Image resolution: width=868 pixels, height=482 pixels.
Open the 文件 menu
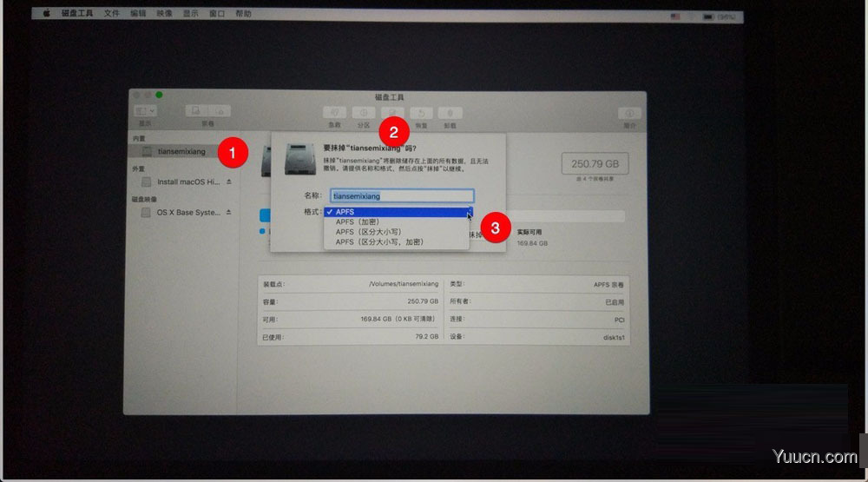click(x=111, y=13)
